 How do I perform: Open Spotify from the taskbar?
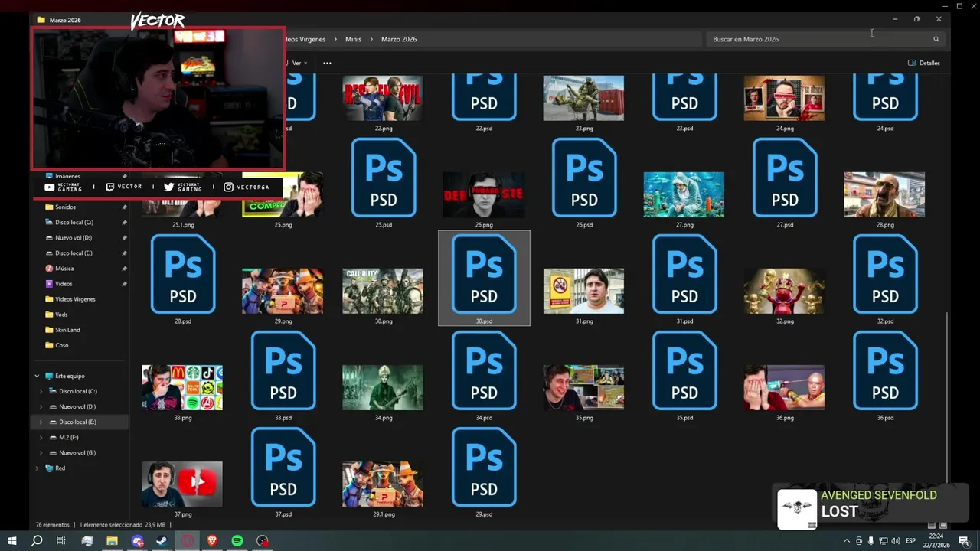pos(237,541)
